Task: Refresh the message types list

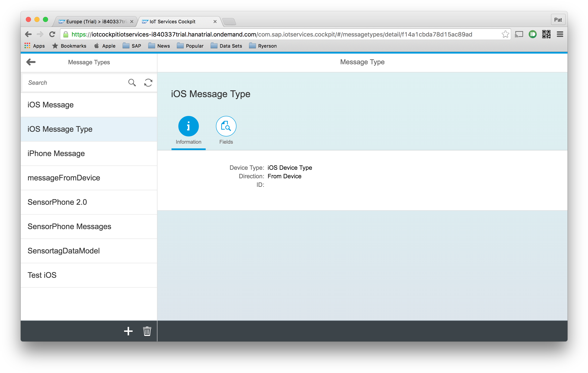Action: coord(148,83)
